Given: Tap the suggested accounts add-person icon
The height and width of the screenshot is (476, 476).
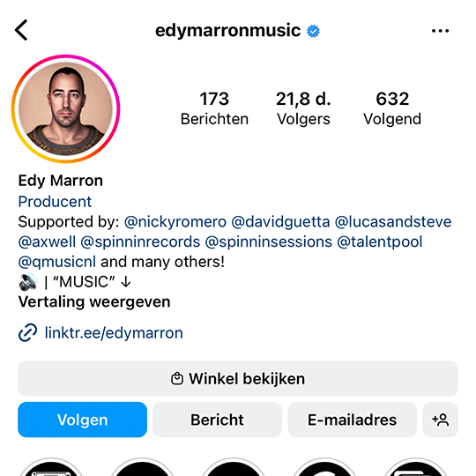Looking at the screenshot, I should [x=440, y=420].
